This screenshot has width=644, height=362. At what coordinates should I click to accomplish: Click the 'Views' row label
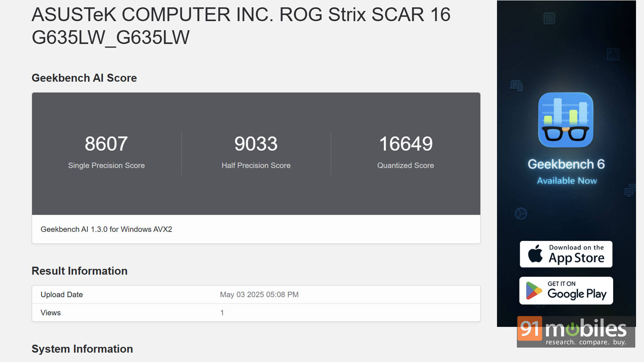click(51, 312)
